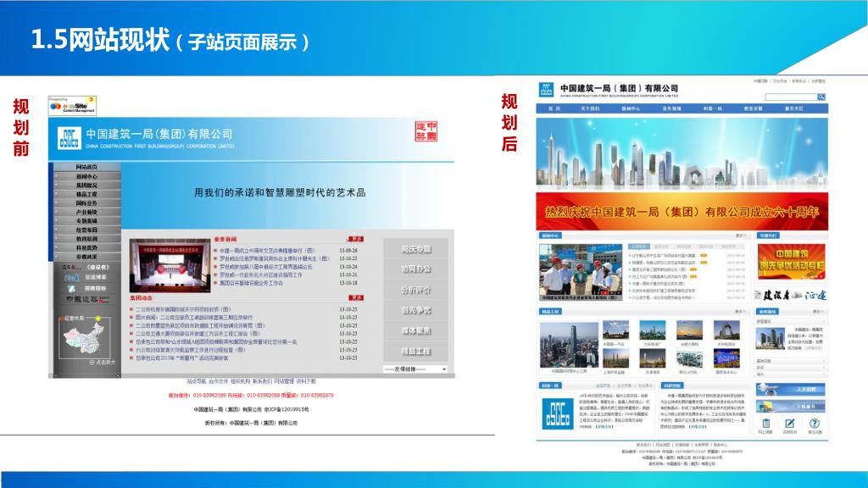Click the magnifier search icon on new site
868x488 pixels.
821,97
